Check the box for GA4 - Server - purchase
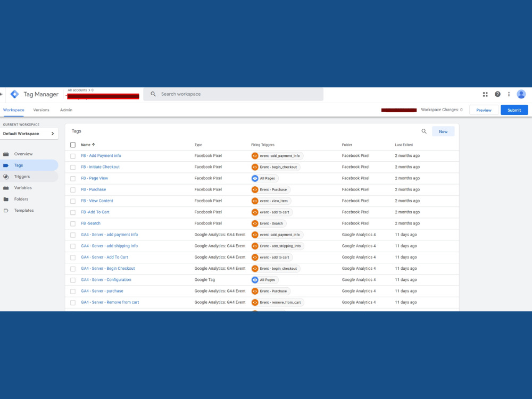The image size is (532, 399). (x=73, y=292)
